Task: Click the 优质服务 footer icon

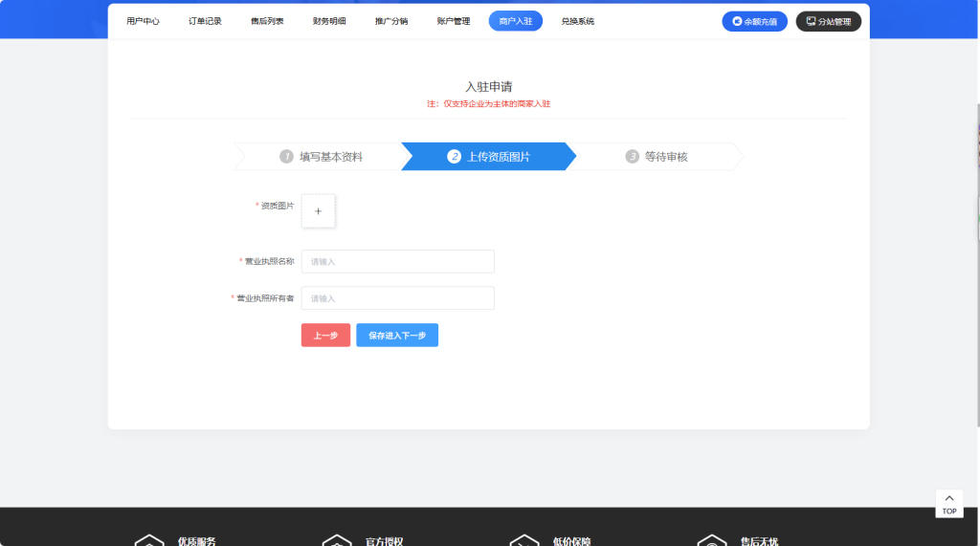Action: click(149, 541)
